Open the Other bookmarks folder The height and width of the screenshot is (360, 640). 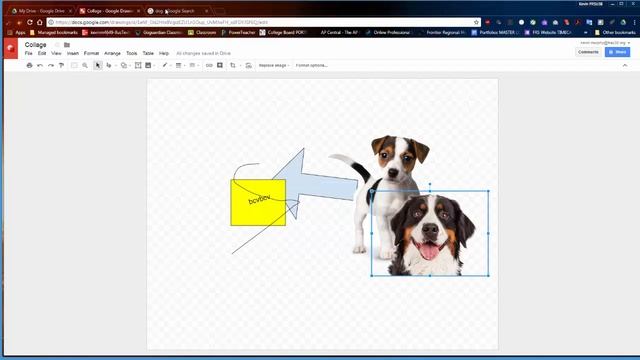615,32
